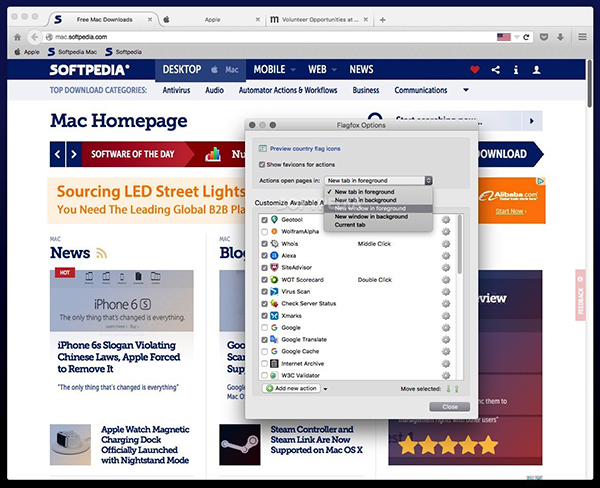Screen dimensions: 600x488
Task: Open settings gear for Geotool action
Action: tap(446, 220)
